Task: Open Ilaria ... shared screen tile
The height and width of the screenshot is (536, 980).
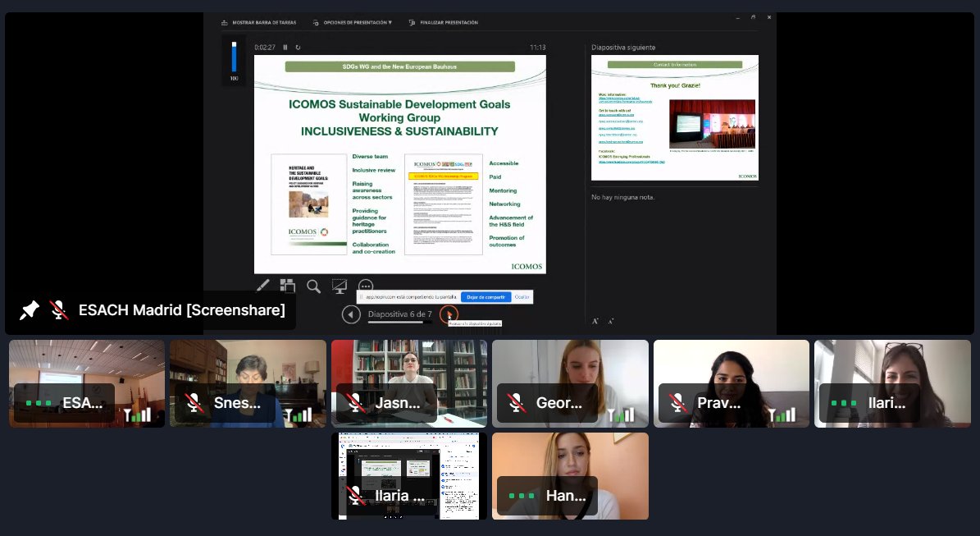Action: coord(409,476)
